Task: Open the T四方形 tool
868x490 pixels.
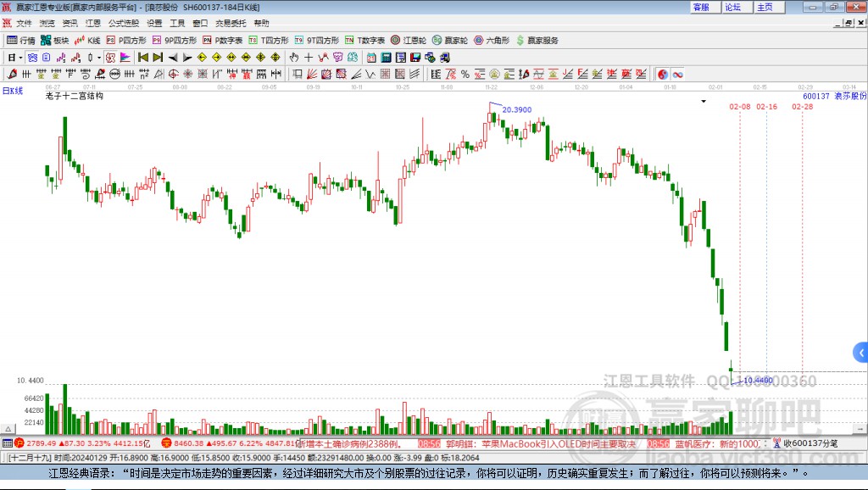Action: point(269,41)
